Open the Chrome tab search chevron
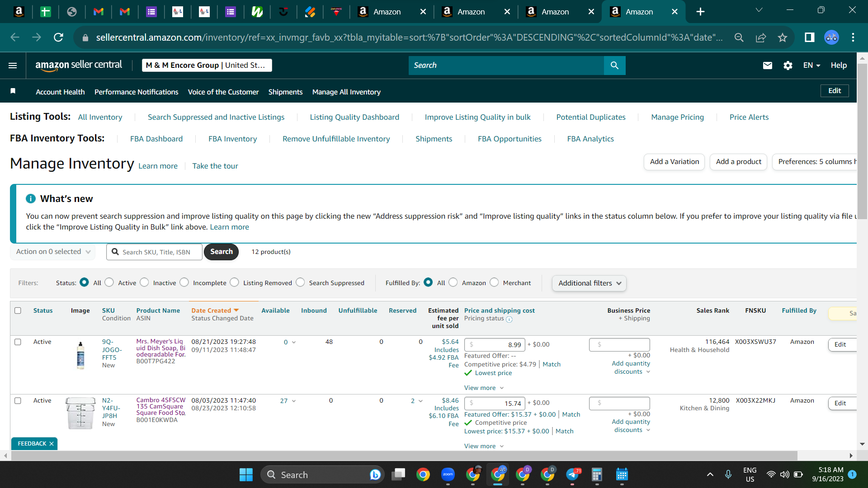The image size is (868, 488). [x=759, y=10]
